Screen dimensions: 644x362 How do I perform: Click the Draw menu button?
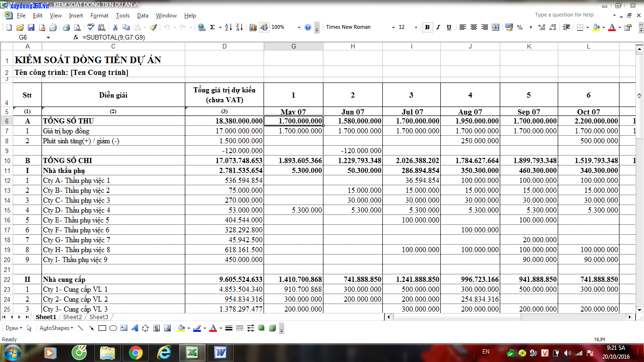(14, 328)
